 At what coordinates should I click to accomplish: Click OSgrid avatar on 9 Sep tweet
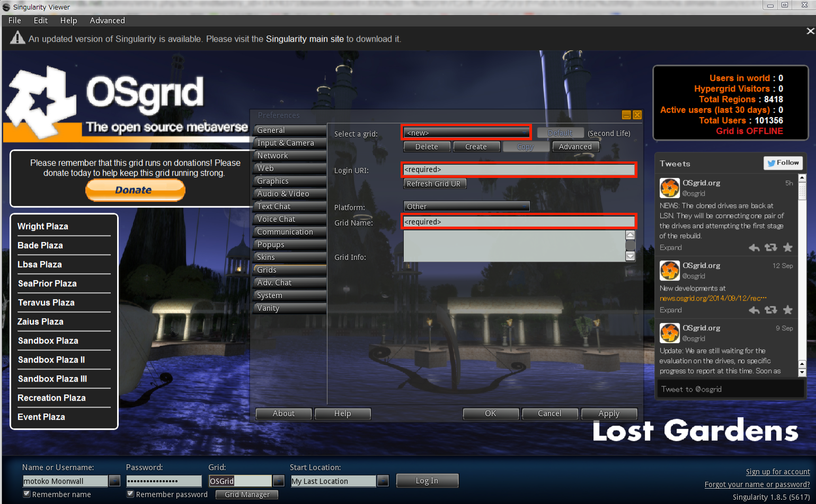pyautogui.click(x=669, y=333)
